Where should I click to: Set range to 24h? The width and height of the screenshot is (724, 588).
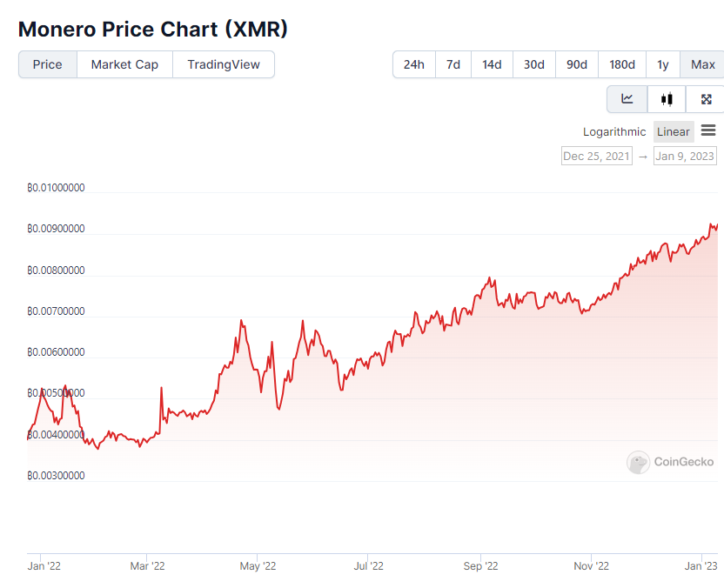(x=414, y=64)
